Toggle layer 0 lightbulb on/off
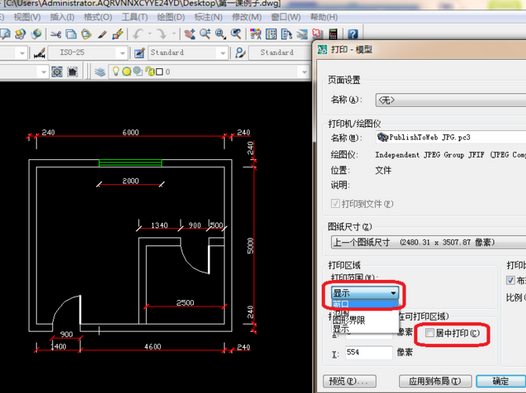The width and height of the screenshot is (526, 393). (x=116, y=71)
